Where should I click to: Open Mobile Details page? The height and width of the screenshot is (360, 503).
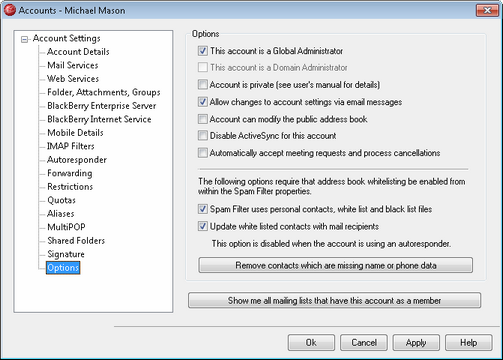75,133
